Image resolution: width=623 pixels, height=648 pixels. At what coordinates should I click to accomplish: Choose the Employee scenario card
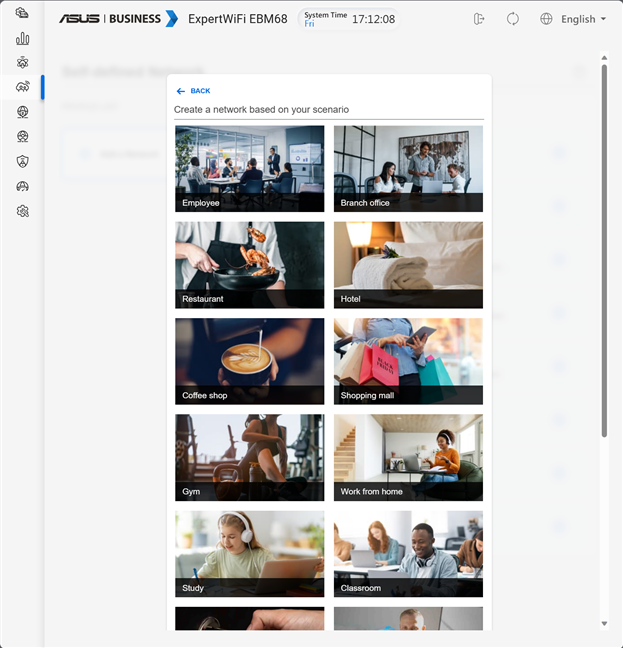click(x=250, y=169)
